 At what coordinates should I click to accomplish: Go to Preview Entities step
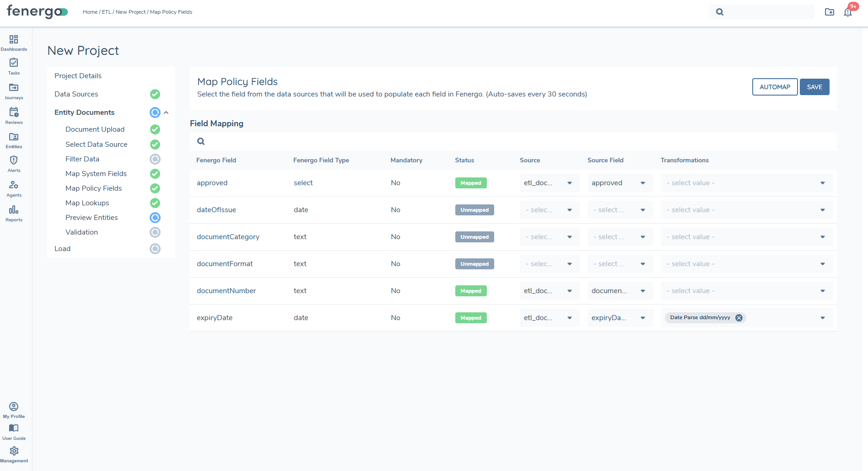[x=92, y=217]
